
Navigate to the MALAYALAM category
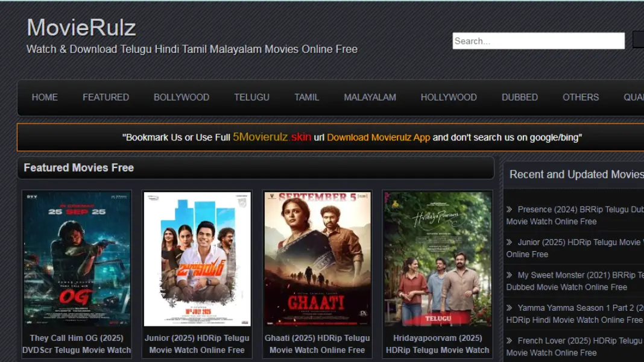[x=370, y=97]
